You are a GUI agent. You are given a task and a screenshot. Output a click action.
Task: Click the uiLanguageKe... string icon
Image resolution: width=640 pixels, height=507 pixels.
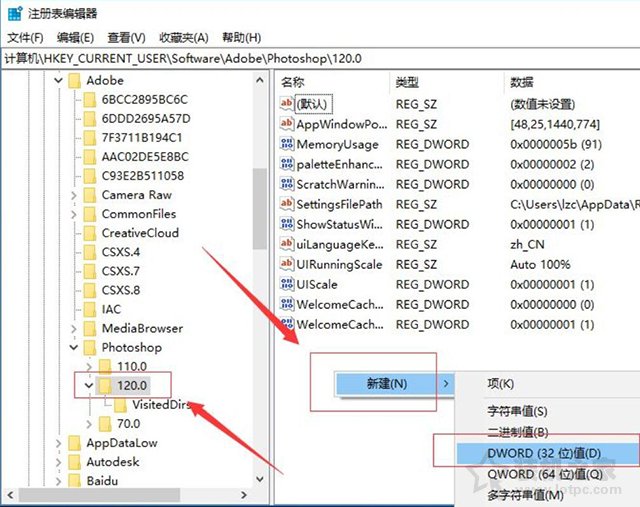pyautogui.click(x=287, y=244)
